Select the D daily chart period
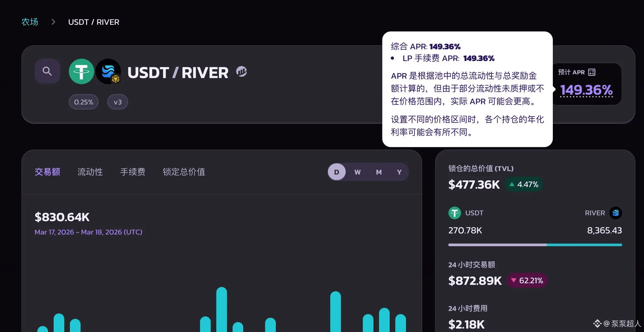 [337, 172]
